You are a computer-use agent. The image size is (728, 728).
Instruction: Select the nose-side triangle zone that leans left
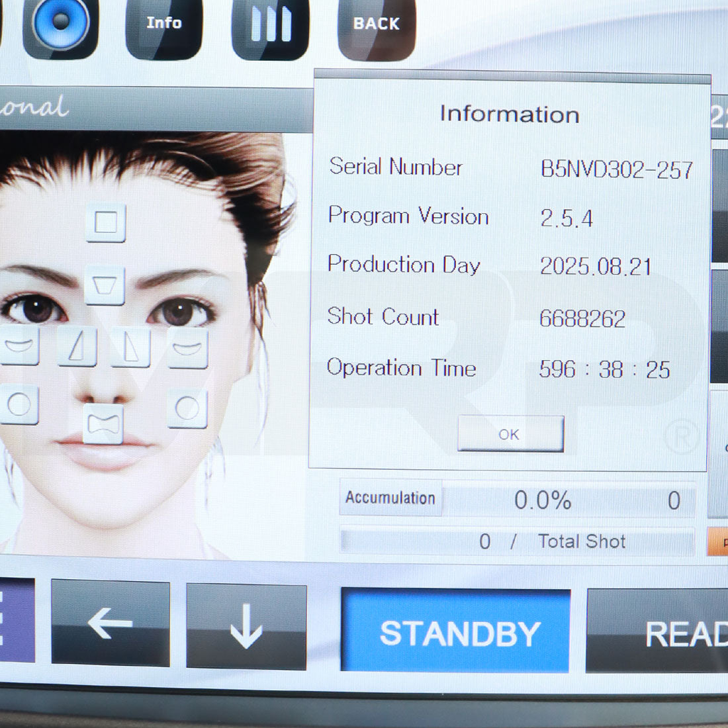click(131, 347)
